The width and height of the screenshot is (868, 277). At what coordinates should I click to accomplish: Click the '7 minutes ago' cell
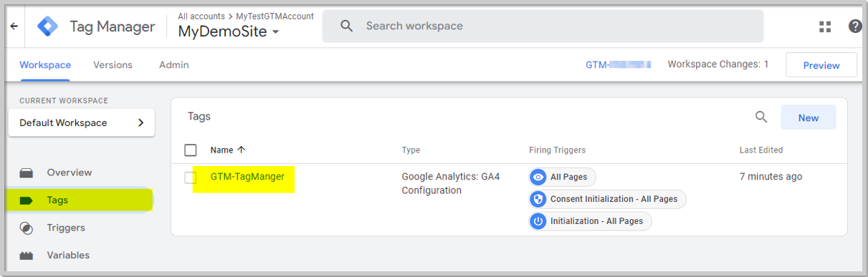coord(771,177)
